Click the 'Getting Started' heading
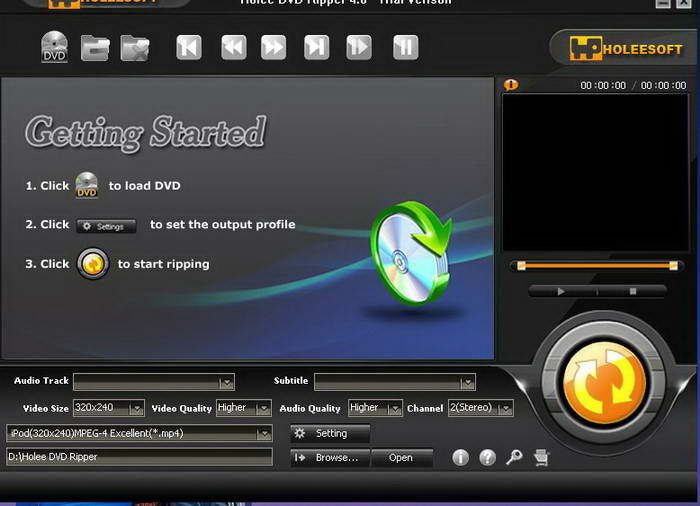The height and width of the screenshot is (506, 700). (x=146, y=132)
